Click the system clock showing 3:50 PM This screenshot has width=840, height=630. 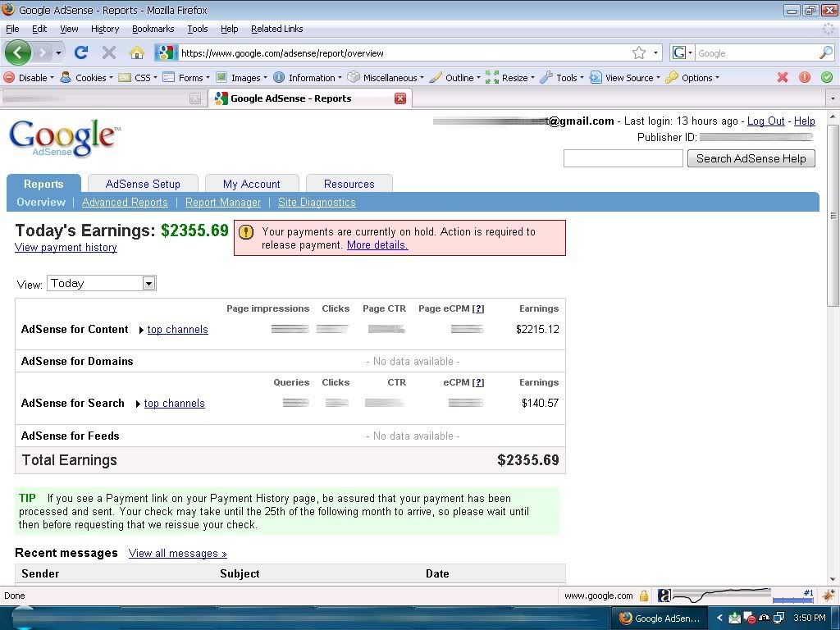[x=810, y=619]
